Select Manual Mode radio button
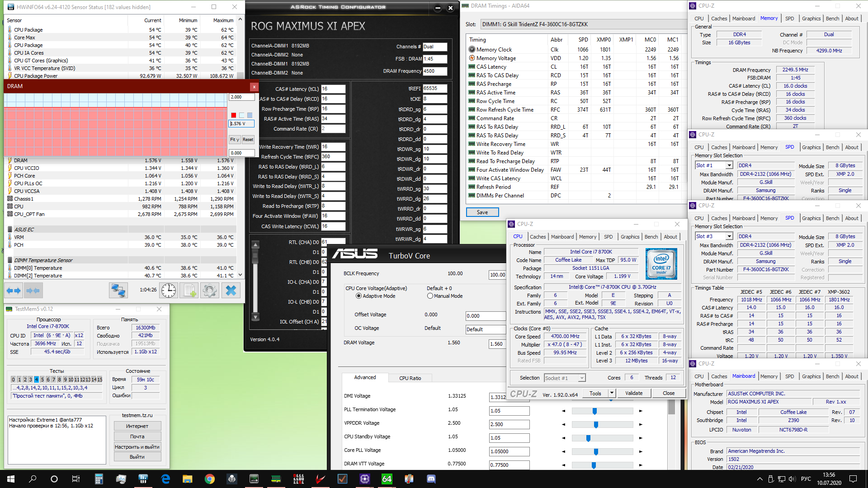 pos(430,296)
